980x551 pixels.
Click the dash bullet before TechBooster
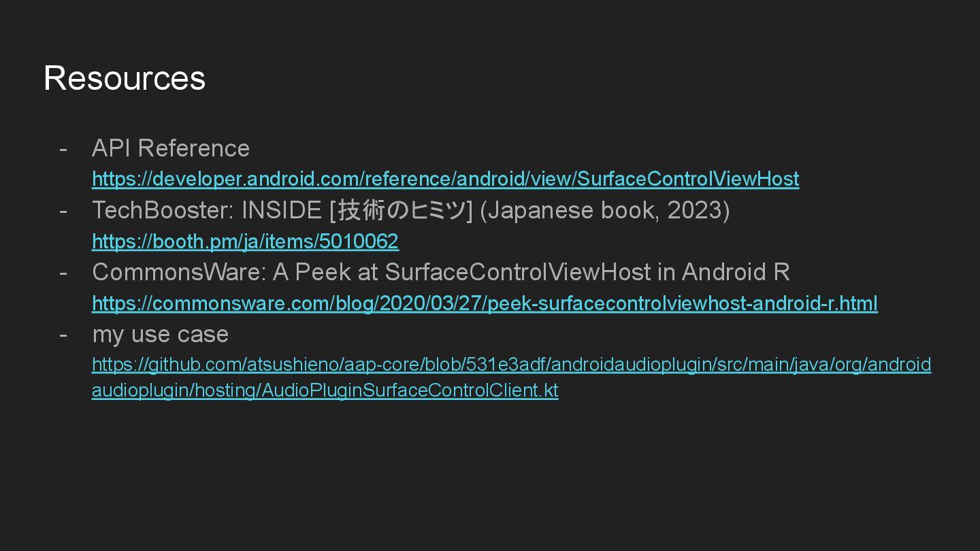click(63, 210)
